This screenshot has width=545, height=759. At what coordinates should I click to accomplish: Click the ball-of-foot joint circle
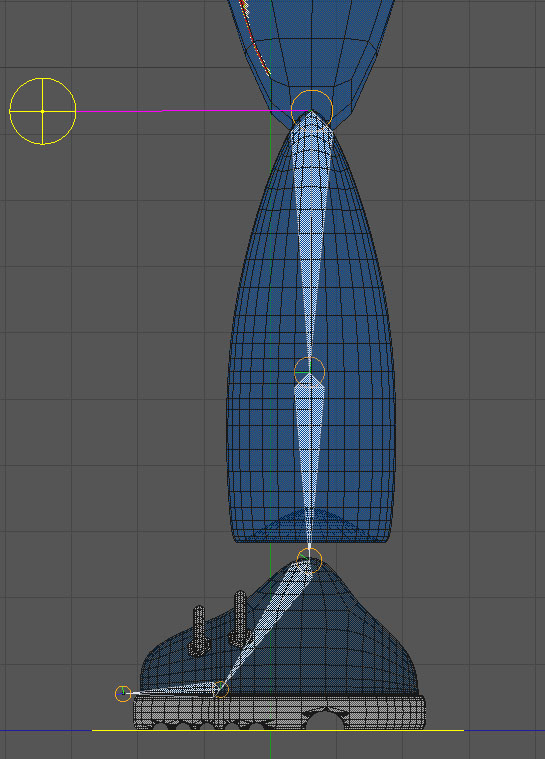click(x=220, y=689)
